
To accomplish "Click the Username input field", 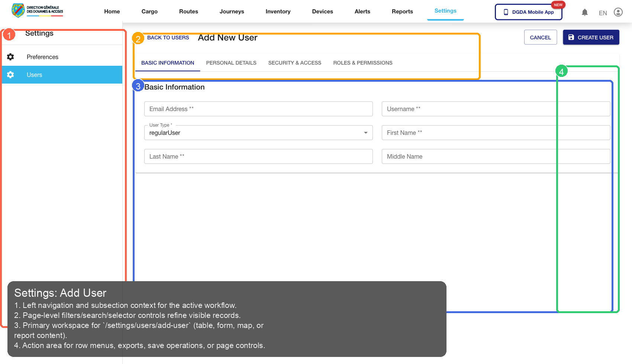I will pyautogui.click(x=496, y=109).
